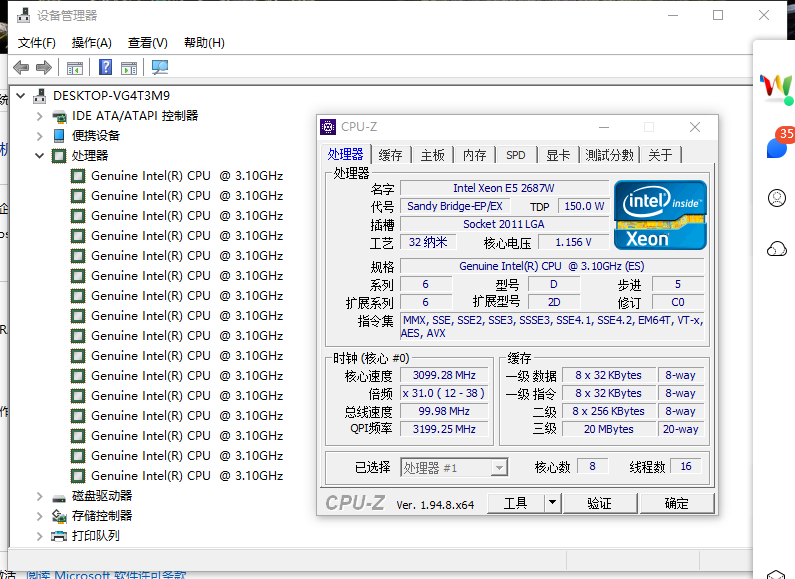Viewport: 795px width, 579px height.
Task: Click the Sandy Bridge-EP/EX codename value
Action: 455,206
